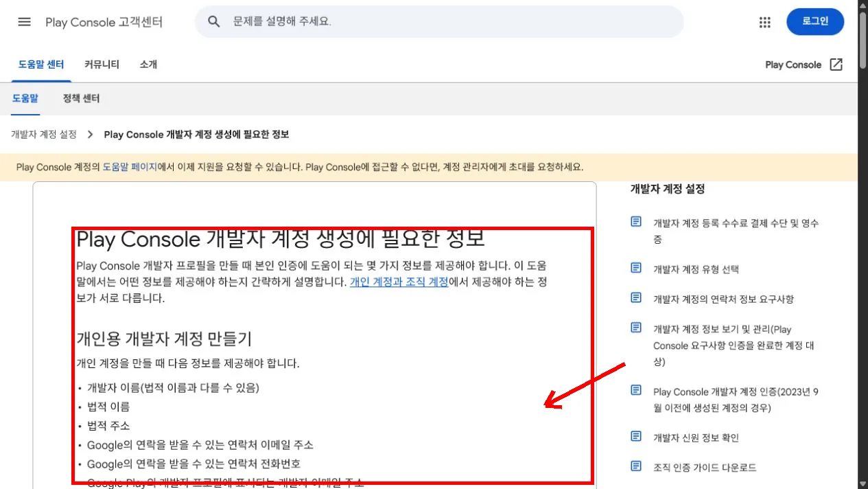Go to 개발자 계정 설정 breadcrumb
868x489 pixels.
(44, 135)
